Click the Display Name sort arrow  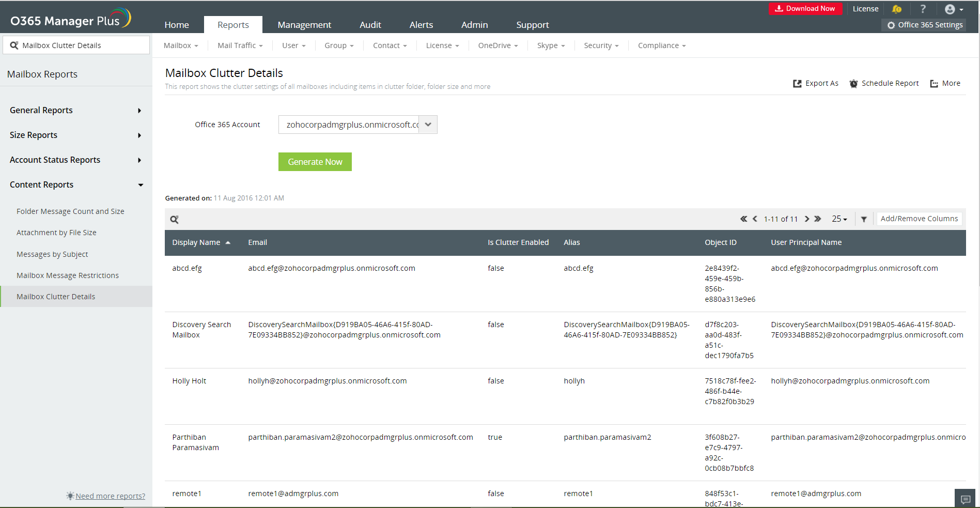(228, 243)
